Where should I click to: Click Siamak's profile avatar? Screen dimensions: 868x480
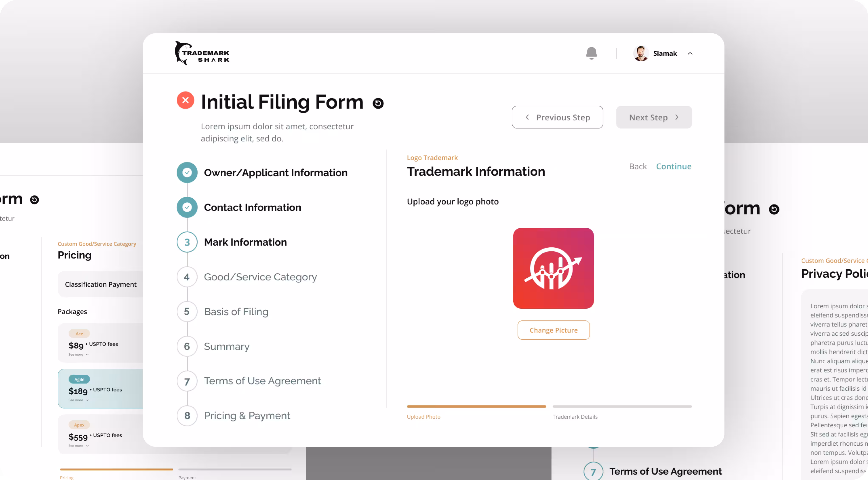tap(641, 53)
